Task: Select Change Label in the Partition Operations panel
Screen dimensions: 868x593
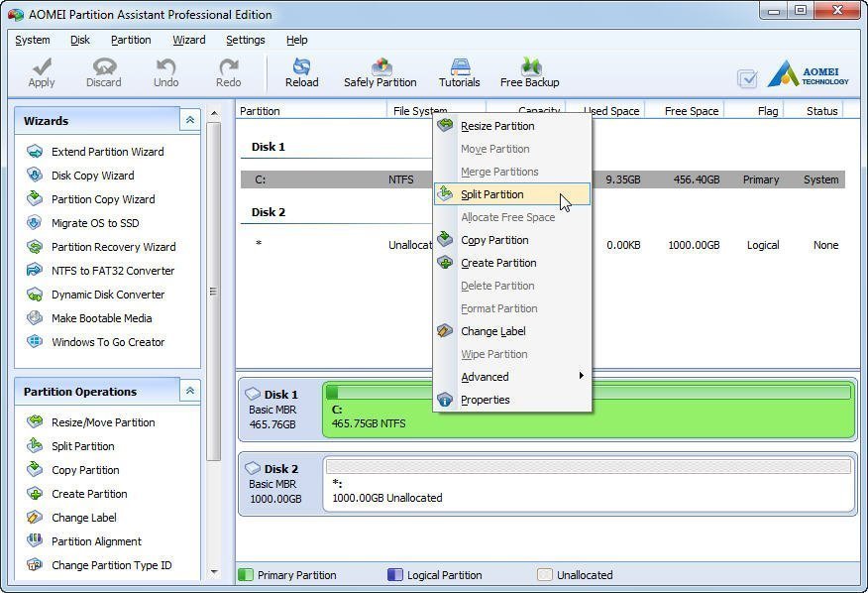Action: click(x=83, y=518)
